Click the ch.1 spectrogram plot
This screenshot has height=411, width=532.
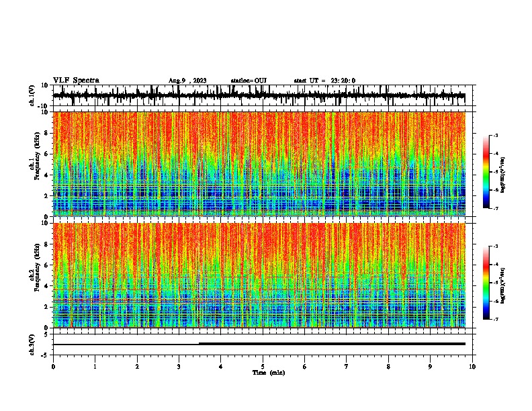(259, 164)
